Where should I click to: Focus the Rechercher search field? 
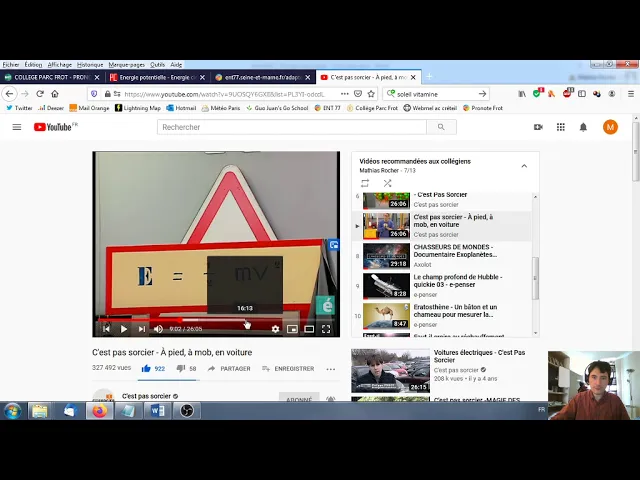292,127
